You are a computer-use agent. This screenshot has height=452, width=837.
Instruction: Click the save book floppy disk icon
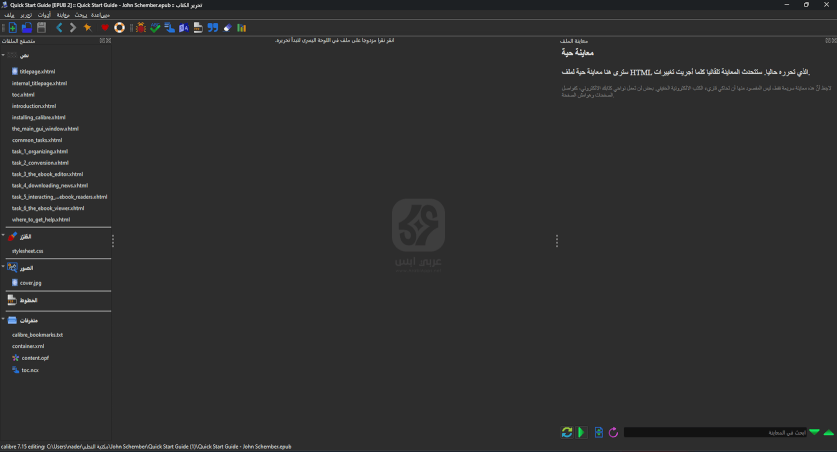41,28
